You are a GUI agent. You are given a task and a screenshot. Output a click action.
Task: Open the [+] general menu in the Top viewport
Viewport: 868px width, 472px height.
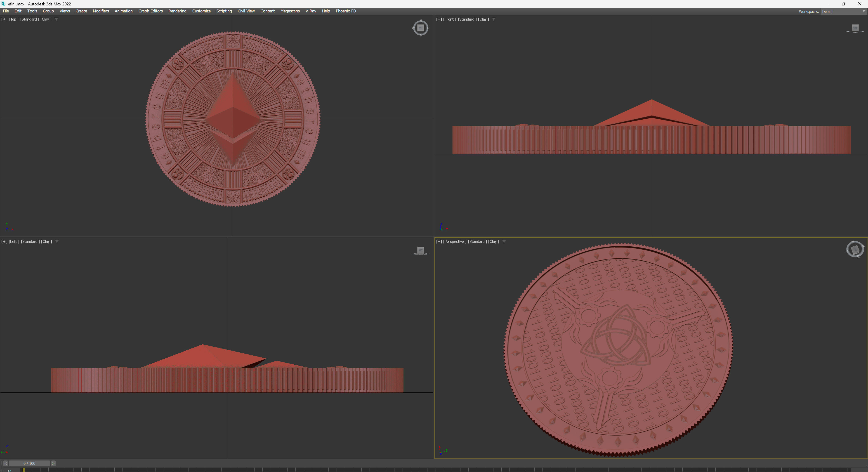point(4,19)
